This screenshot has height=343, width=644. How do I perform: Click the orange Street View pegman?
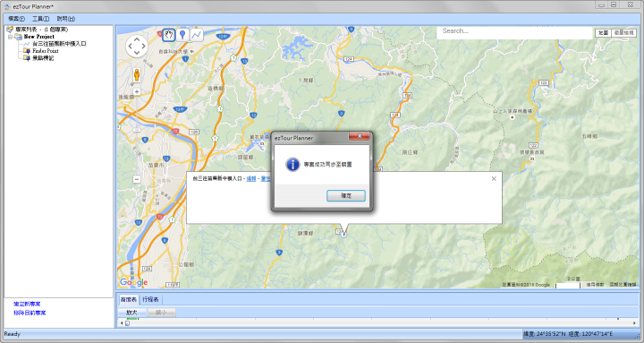click(137, 75)
